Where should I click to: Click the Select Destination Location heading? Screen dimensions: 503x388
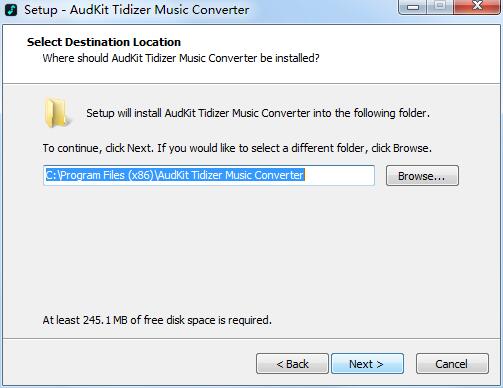tap(104, 42)
